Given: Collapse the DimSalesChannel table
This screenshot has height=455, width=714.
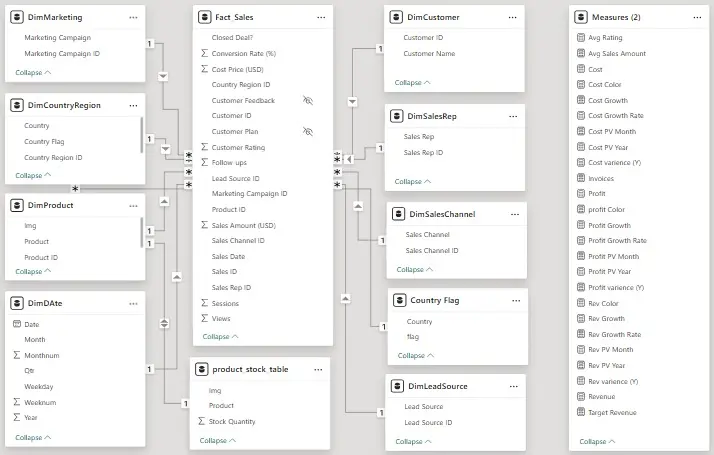Looking at the screenshot, I should [414, 269].
